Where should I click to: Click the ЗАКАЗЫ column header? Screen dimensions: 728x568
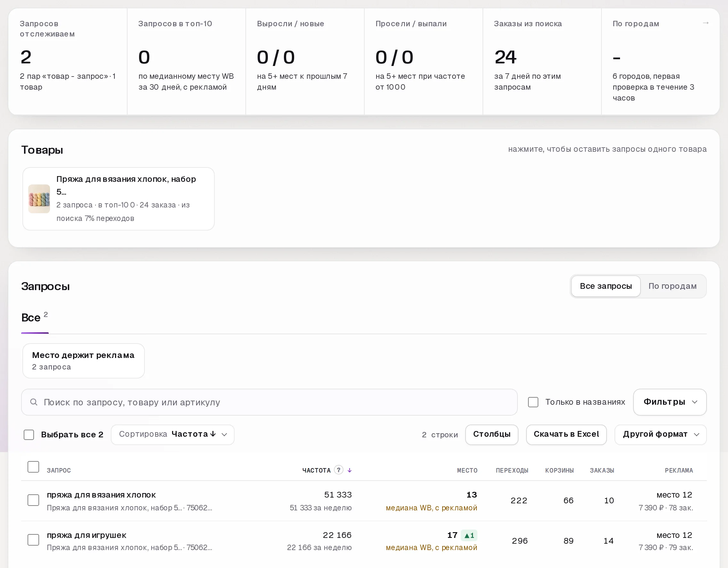coord(602,470)
